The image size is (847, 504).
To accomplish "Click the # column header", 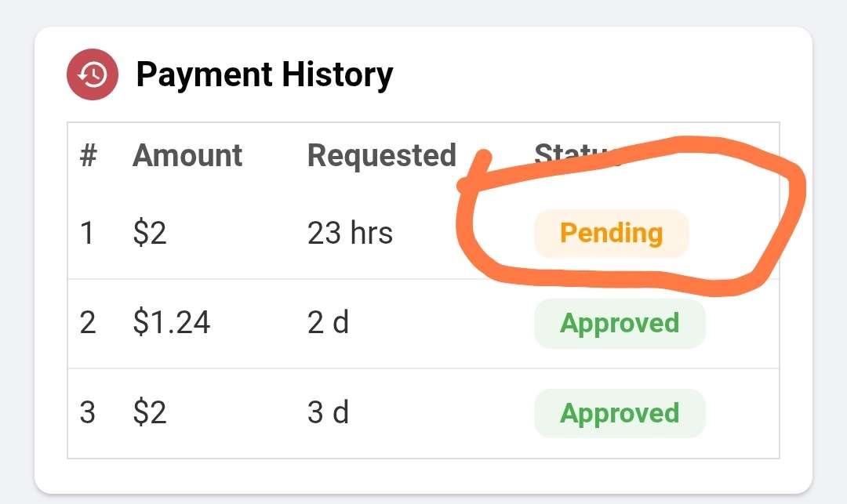I will coord(88,155).
